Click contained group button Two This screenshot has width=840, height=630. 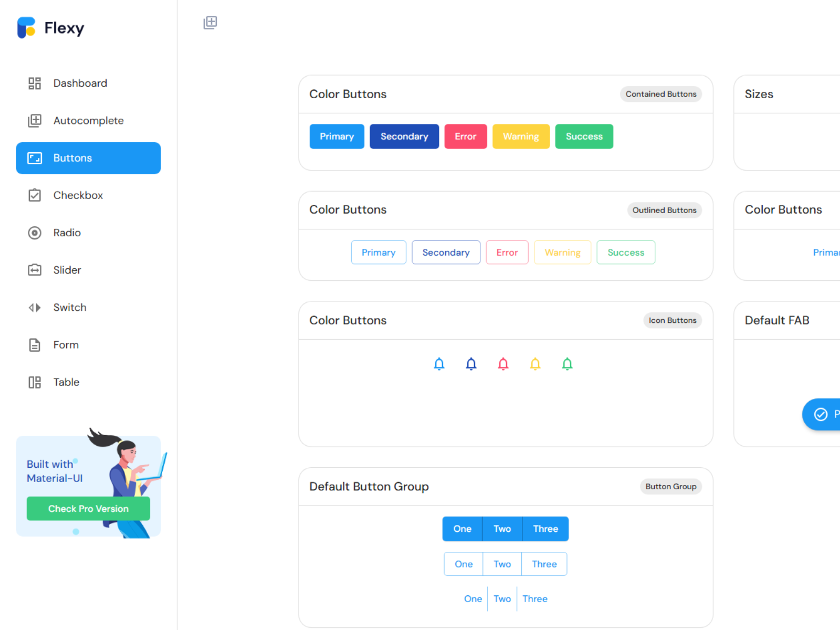pyautogui.click(x=502, y=529)
